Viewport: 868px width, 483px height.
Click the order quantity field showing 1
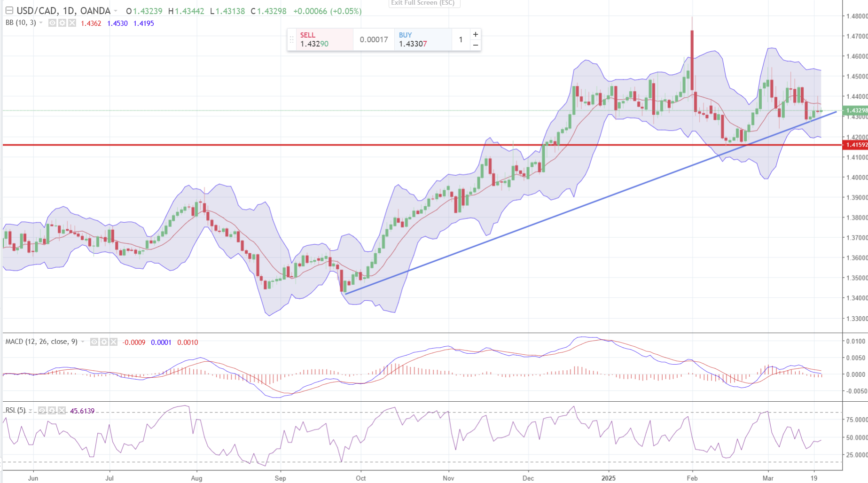point(461,39)
